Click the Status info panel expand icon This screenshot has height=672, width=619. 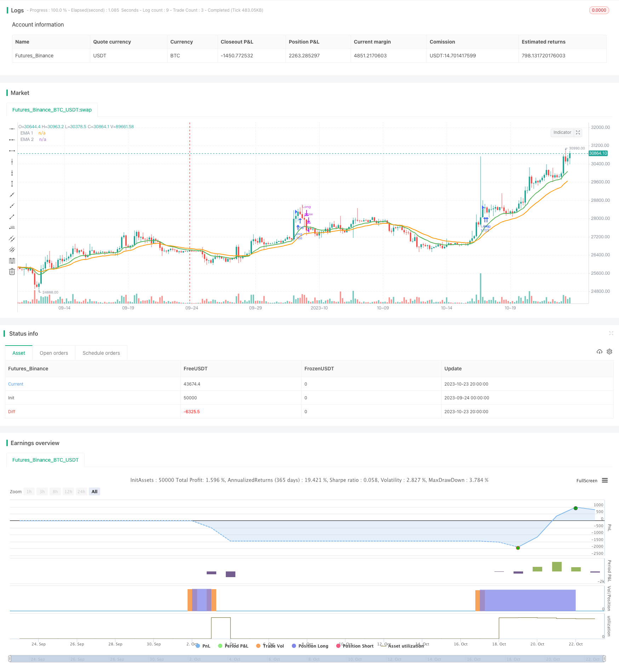(x=611, y=333)
